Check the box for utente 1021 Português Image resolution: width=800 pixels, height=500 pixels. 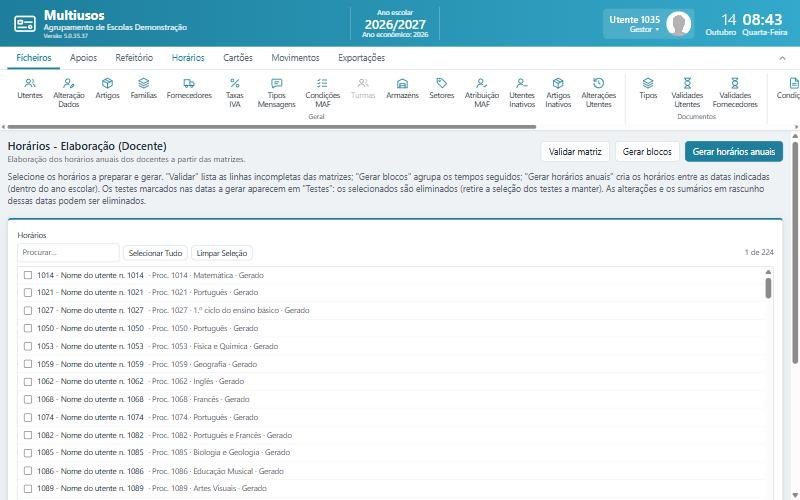tap(28, 292)
